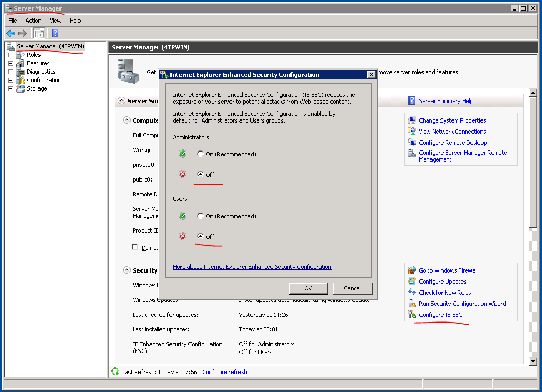This screenshot has height=392, width=542.
Task: Click the Configure Server Manager Remote Management icon
Action: point(411,153)
